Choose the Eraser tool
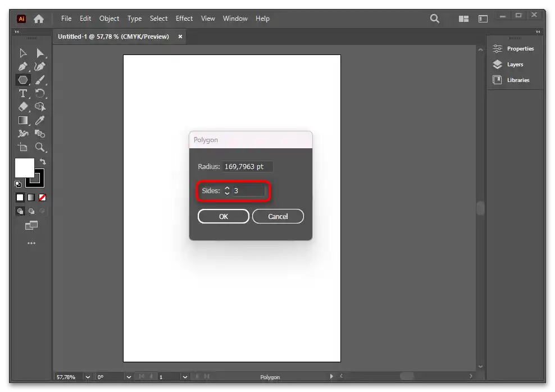The width and height of the screenshot is (555, 392). tap(23, 107)
